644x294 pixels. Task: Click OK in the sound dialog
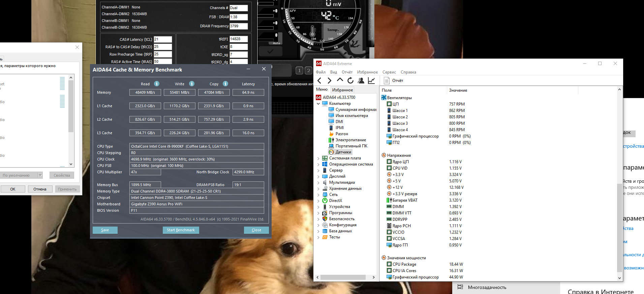point(13,189)
